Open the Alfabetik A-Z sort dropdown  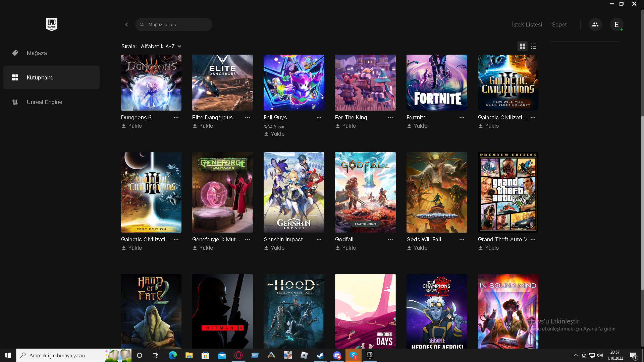click(161, 46)
